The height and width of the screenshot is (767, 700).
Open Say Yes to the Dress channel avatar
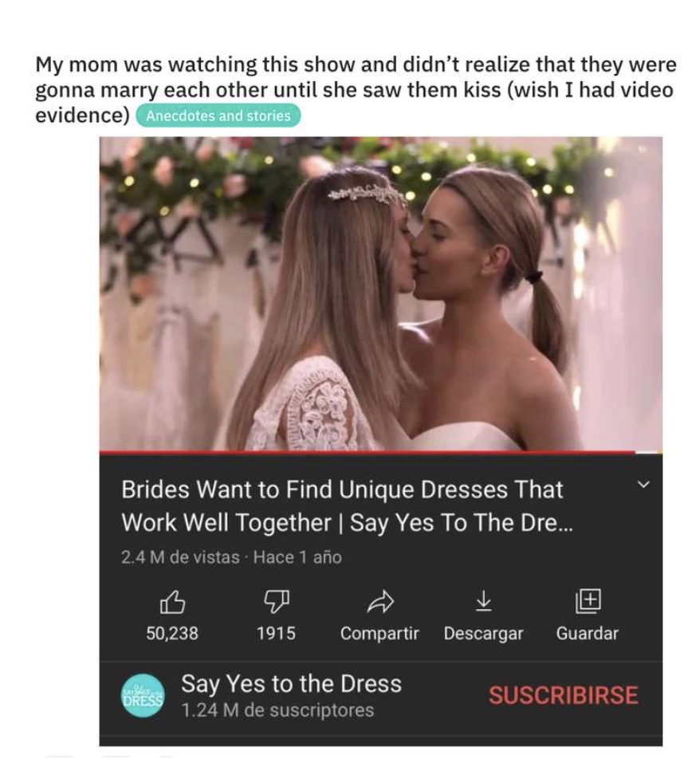click(143, 695)
